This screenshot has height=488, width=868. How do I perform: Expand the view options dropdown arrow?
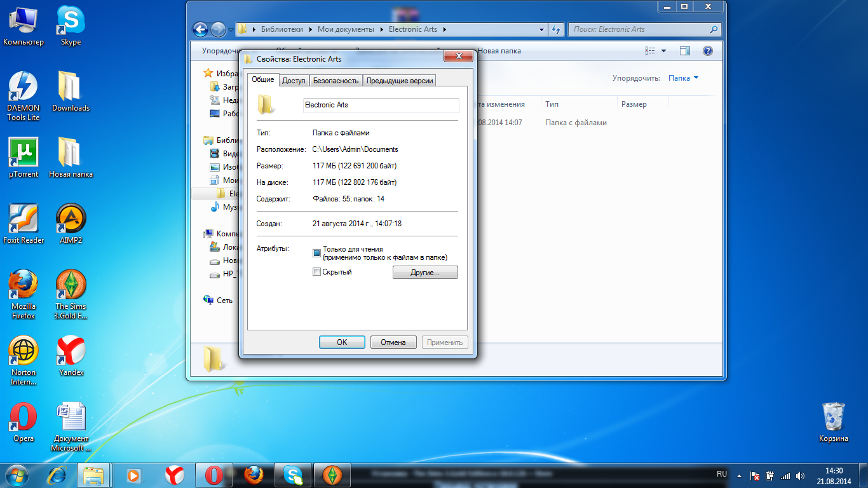[x=664, y=51]
